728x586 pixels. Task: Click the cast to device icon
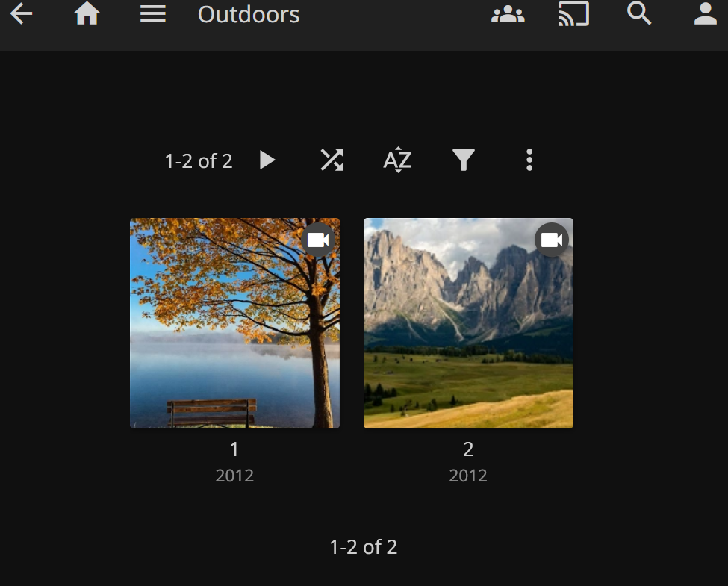tap(573, 14)
